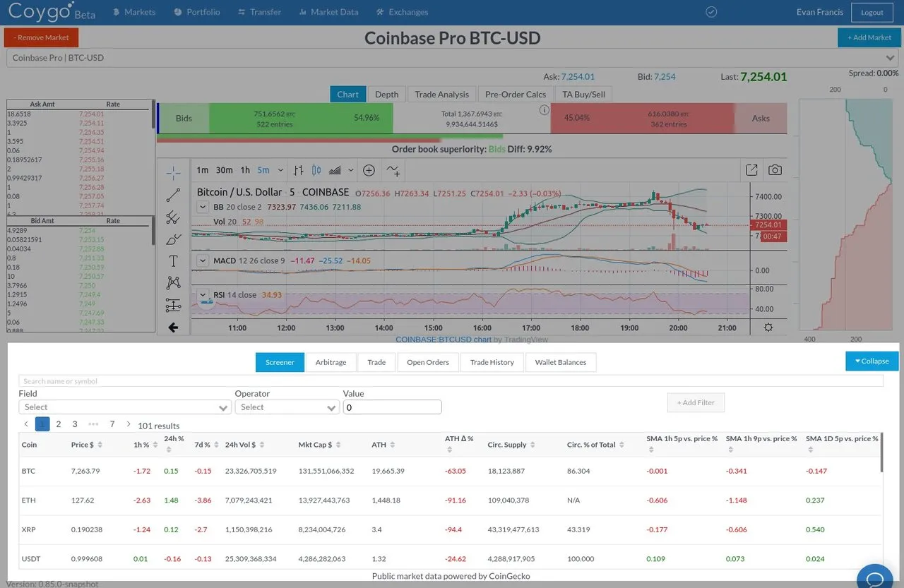Go to previous results page arrow
The image size is (904, 588).
(x=26, y=424)
